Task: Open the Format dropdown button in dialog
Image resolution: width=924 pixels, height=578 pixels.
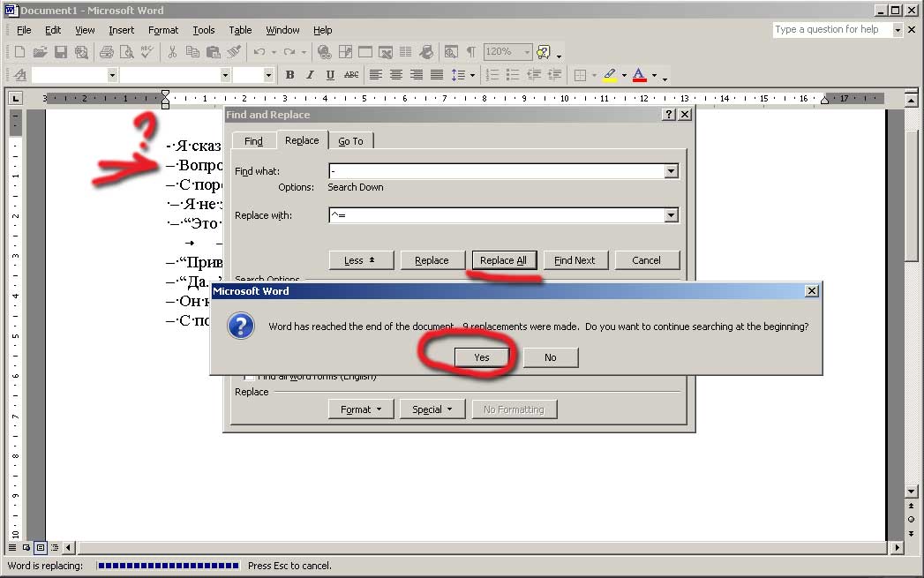Action: (361, 409)
